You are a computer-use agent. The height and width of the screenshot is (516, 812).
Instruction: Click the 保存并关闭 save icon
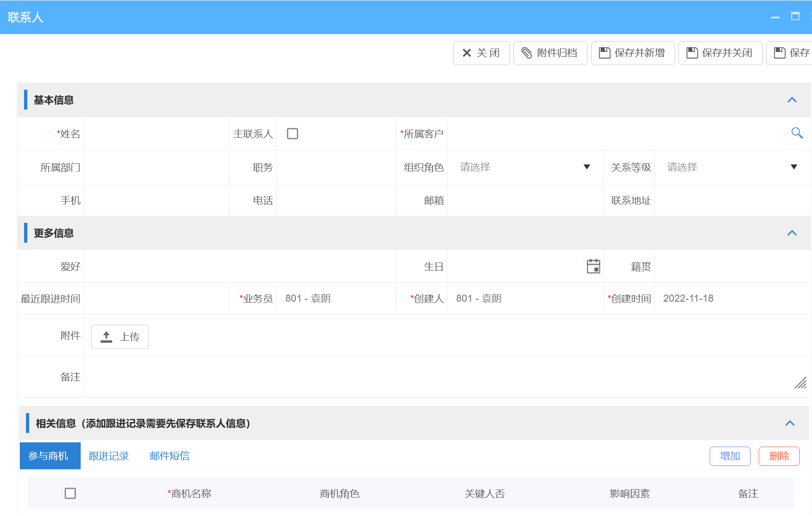pyautogui.click(x=692, y=53)
